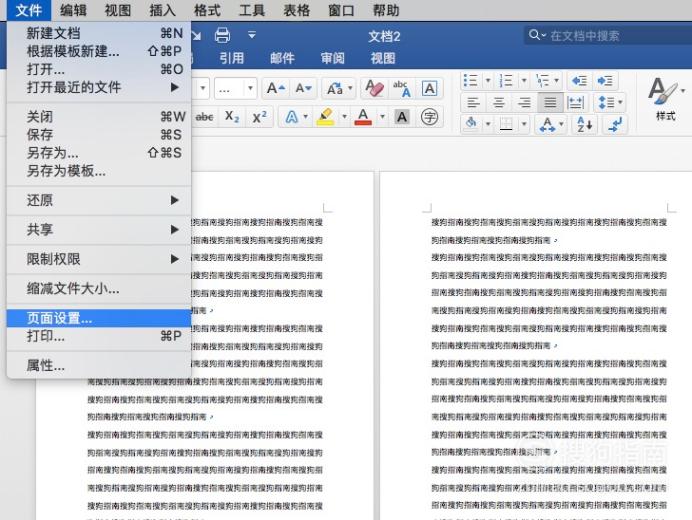Viewport: 692px width, 520px height.
Task: Open borders button
Action: pyautogui.click(x=506, y=124)
